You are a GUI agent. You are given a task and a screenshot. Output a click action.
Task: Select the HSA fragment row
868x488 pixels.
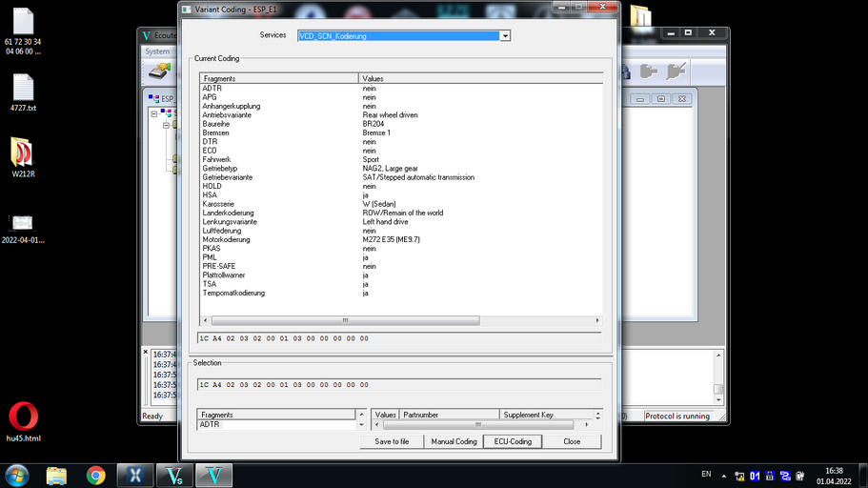point(210,195)
